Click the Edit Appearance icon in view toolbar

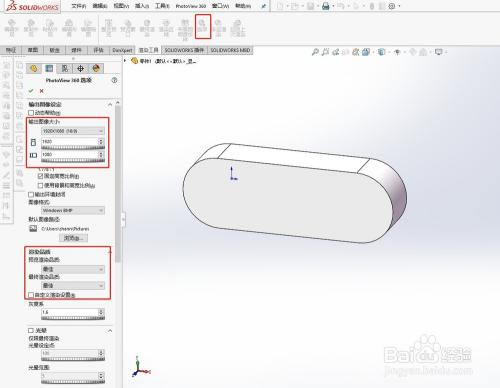[413, 52]
